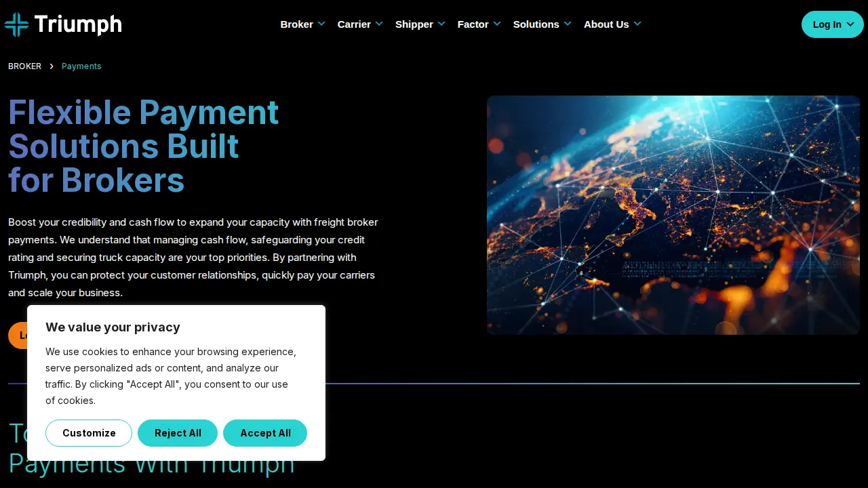
Task: Click the Log In button
Action: coord(833,24)
